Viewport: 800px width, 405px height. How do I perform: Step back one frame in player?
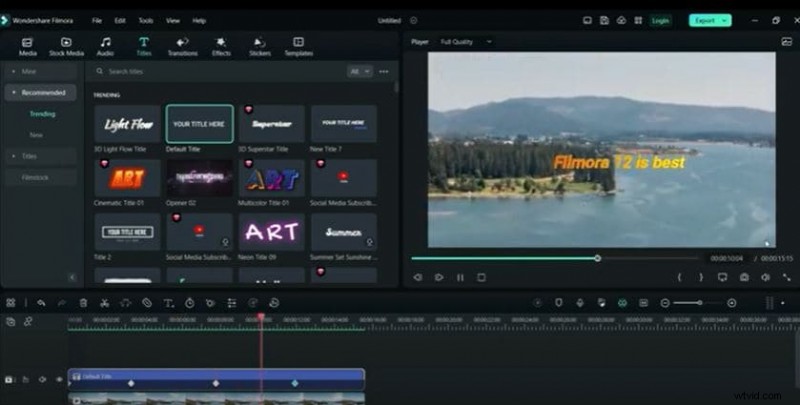(x=418, y=277)
